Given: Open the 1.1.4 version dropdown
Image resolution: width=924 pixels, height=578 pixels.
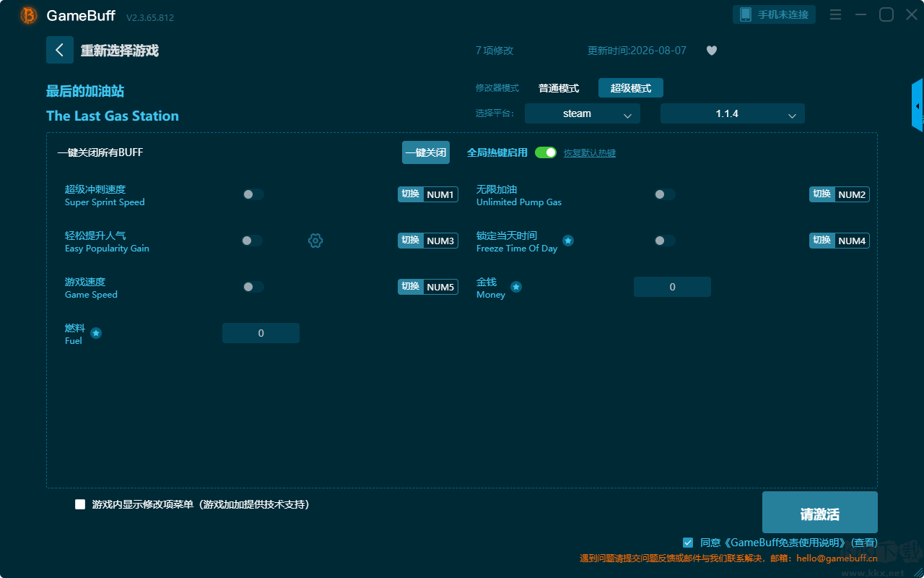Looking at the screenshot, I should point(733,113).
